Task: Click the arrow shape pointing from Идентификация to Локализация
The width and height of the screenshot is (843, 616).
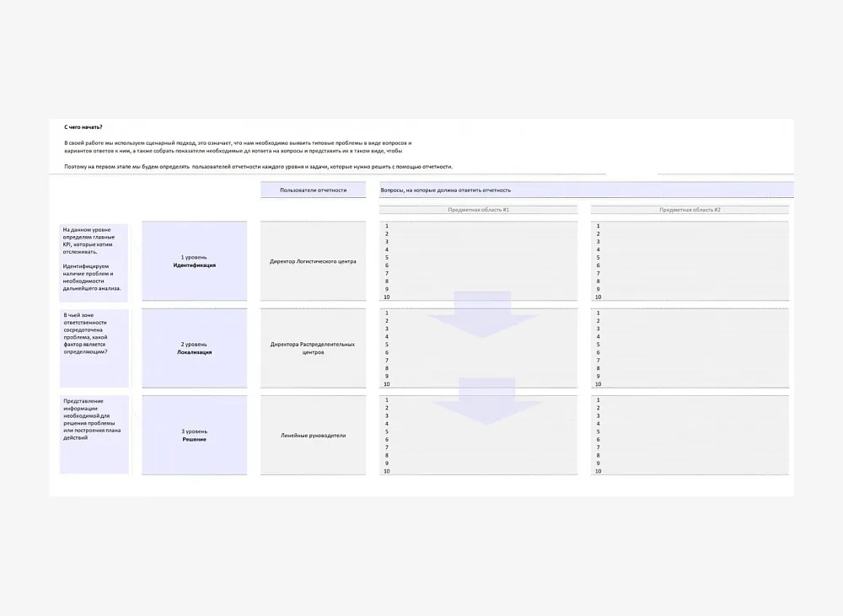Action: [482, 316]
